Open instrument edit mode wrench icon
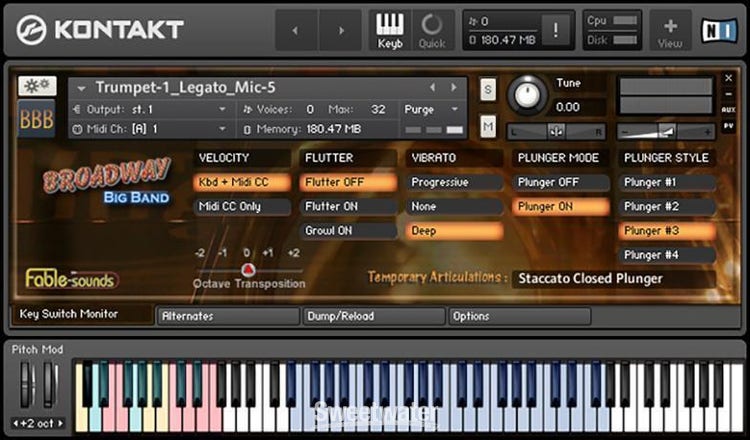 pos(37,86)
